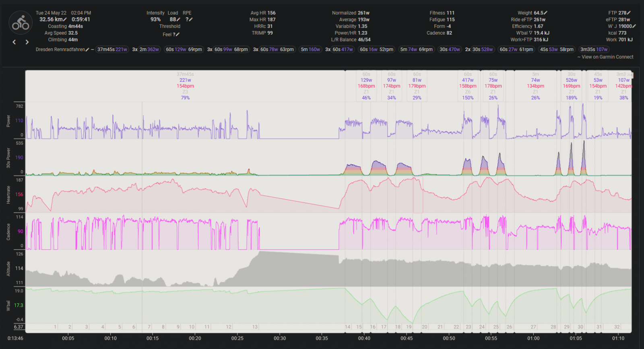Select lap 13 on the timeline

255,327
